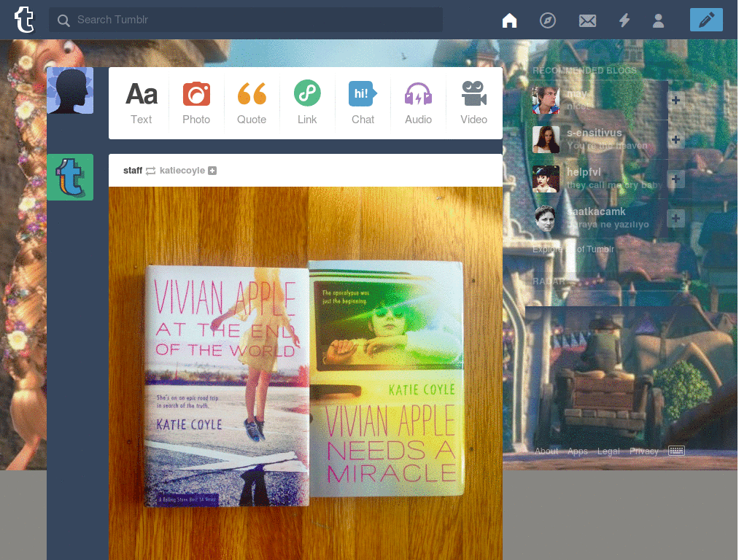Open the katiecoyle blog link

coord(182,171)
